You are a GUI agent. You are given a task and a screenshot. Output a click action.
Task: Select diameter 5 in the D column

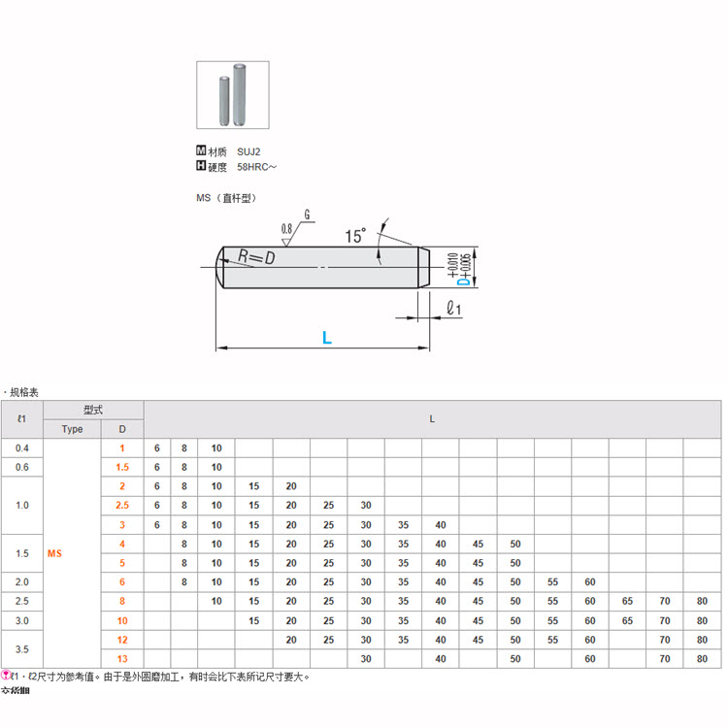[x=122, y=563]
